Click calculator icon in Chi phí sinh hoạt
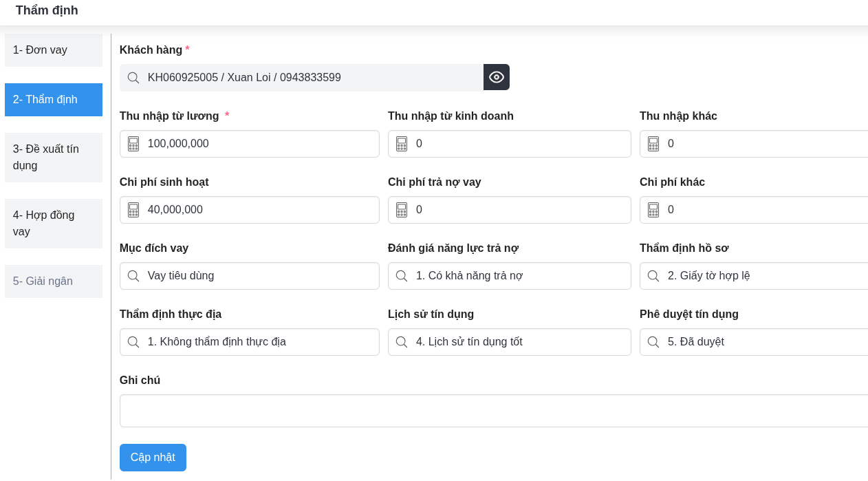 pyautogui.click(x=133, y=210)
